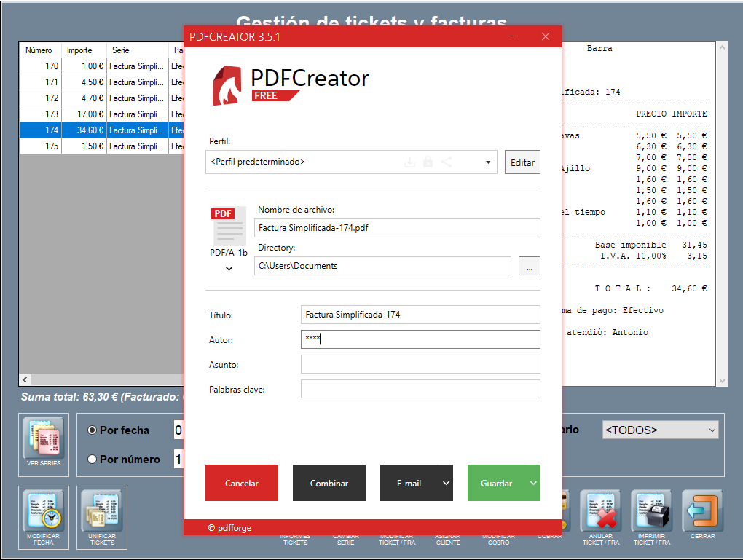Open the Guardar button dropdown arrow
The image size is (743, 560).
coord(532,484)
